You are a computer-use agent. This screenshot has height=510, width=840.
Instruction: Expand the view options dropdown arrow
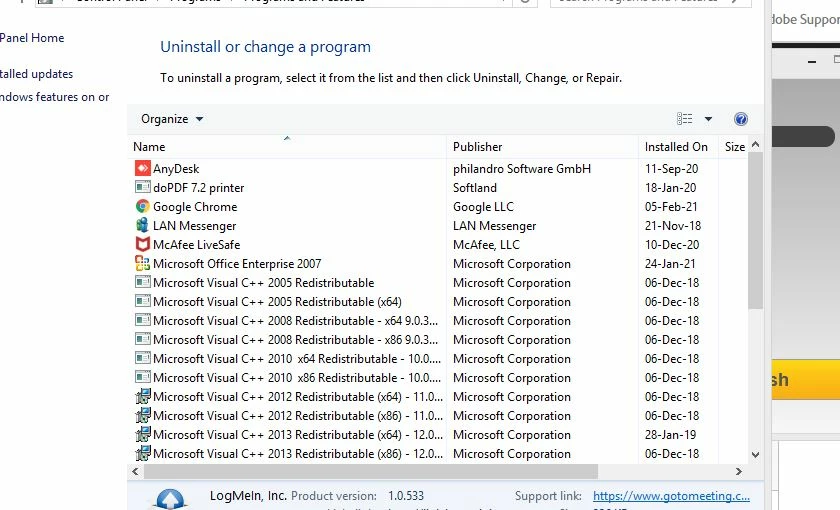click(x=708, y=119)
